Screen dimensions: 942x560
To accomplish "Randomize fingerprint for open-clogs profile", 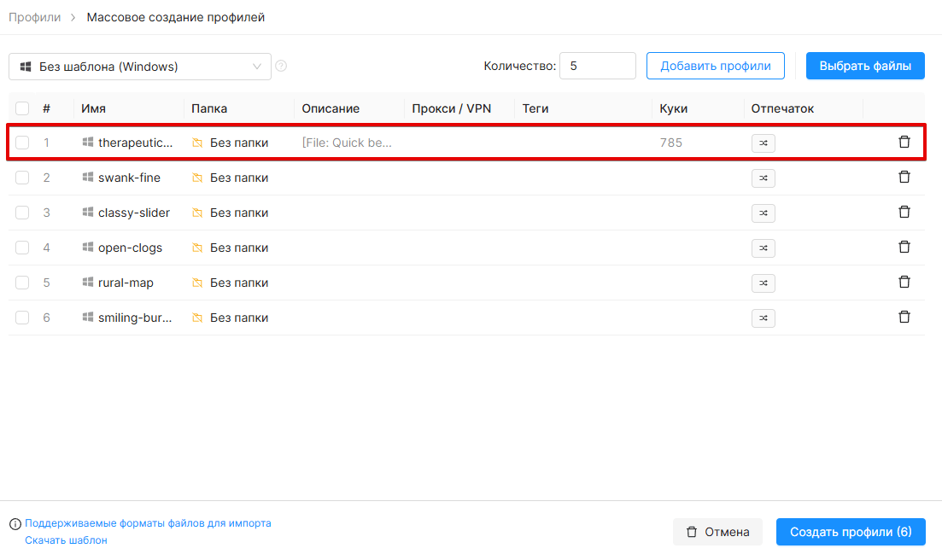I will coord(763,248).
